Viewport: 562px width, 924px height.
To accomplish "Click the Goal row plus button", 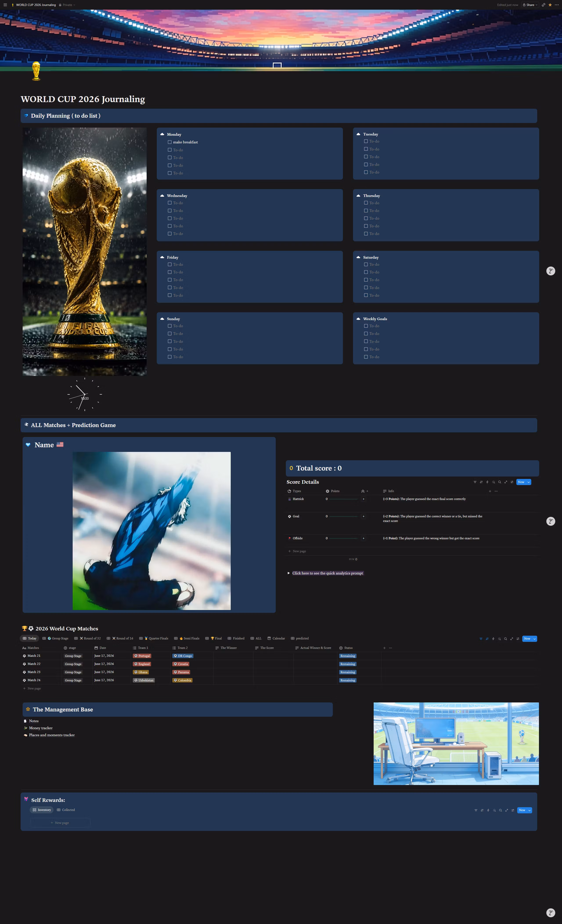I will point(363,516).
